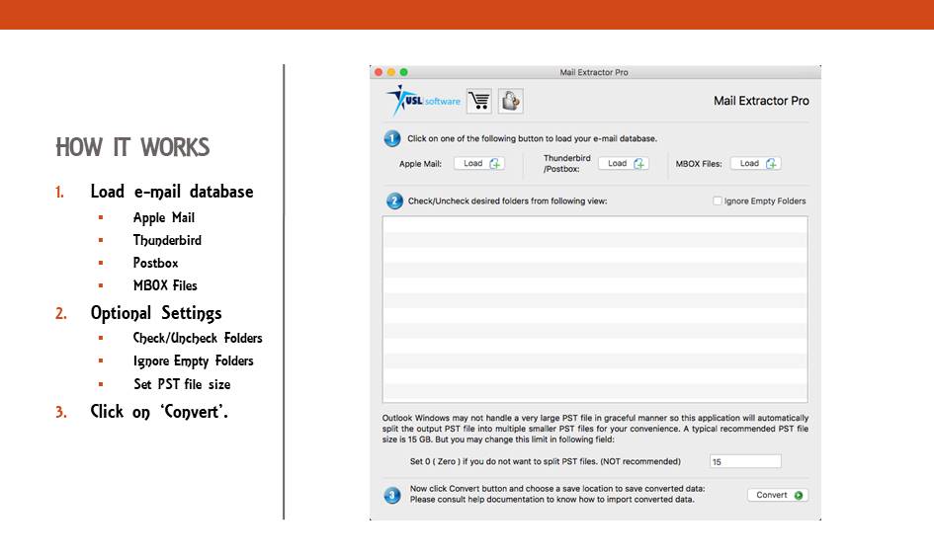Click 'HOW IT WORKS' heading

[x=132, y=147]
